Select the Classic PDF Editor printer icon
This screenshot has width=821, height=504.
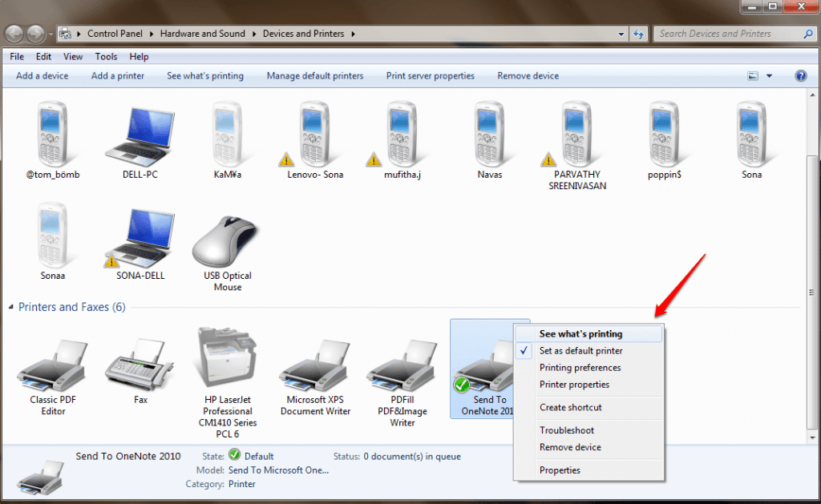click(x=52, y=365)
